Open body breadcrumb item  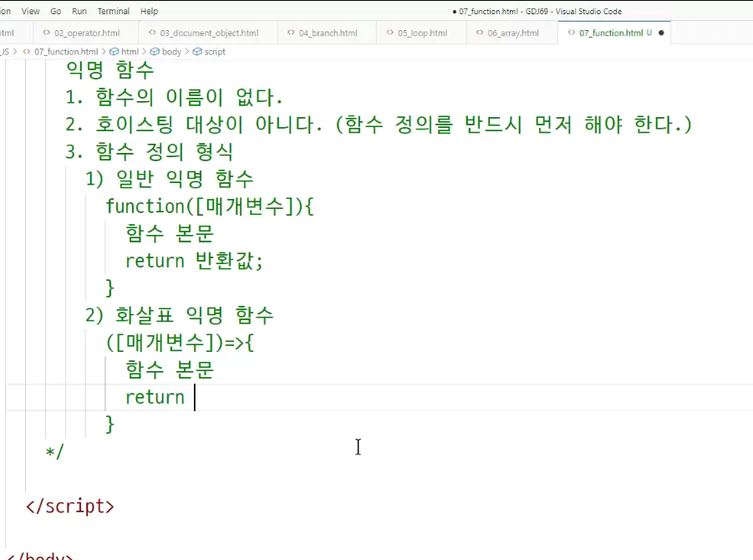click(171, 51)
